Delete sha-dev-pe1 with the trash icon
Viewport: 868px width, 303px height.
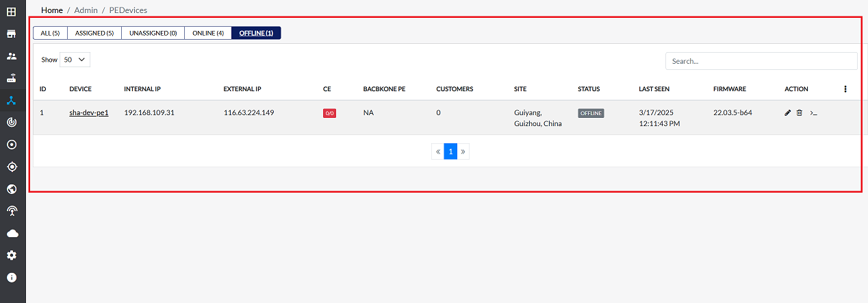[800, 112]
